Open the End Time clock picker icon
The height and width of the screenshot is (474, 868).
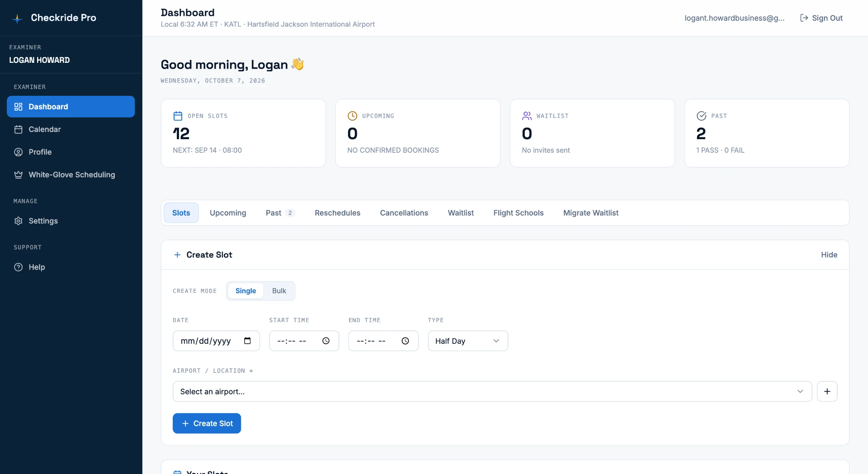click(x=405, y=341)
